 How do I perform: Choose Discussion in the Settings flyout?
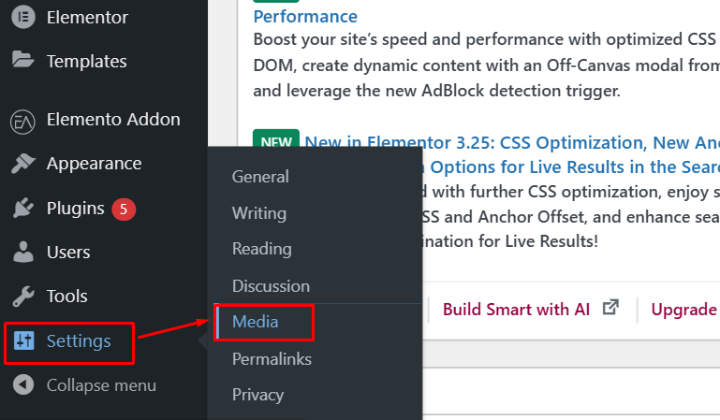(270, 286)
